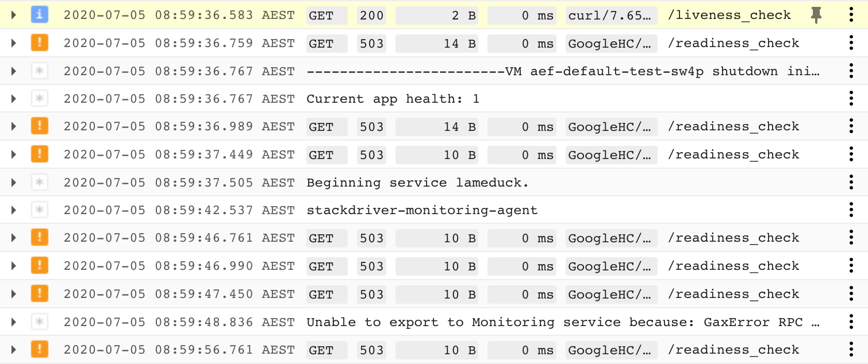This screenshot has height=364, width=868.
Task: Click the pin icon on liveness_check entry
Action: (816, 16)
